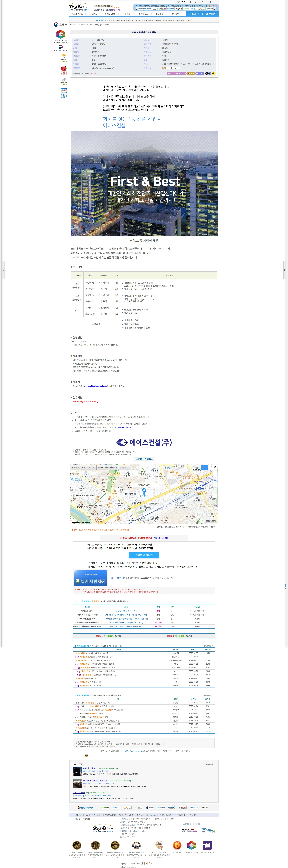This screenshot has width=288, height=868.
Task: Open the 주간채용 경력달력 sidebar icon
Action: coord(64,93)
